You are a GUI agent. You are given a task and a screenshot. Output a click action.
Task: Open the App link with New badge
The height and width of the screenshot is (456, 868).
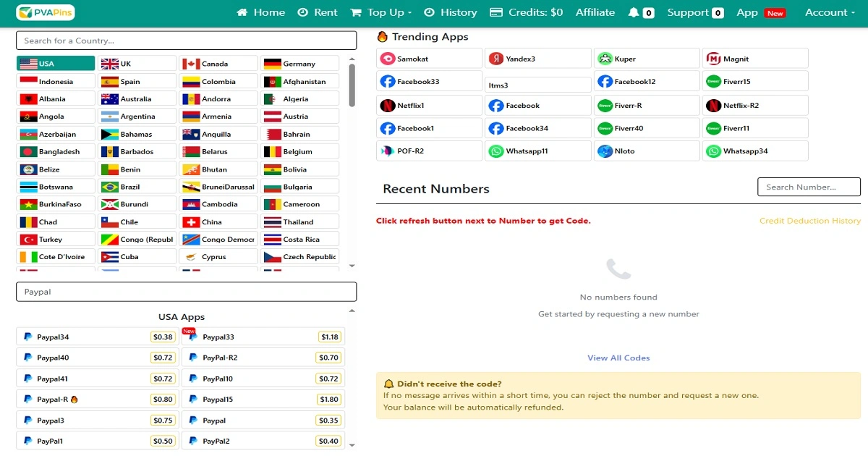point(761,12)
